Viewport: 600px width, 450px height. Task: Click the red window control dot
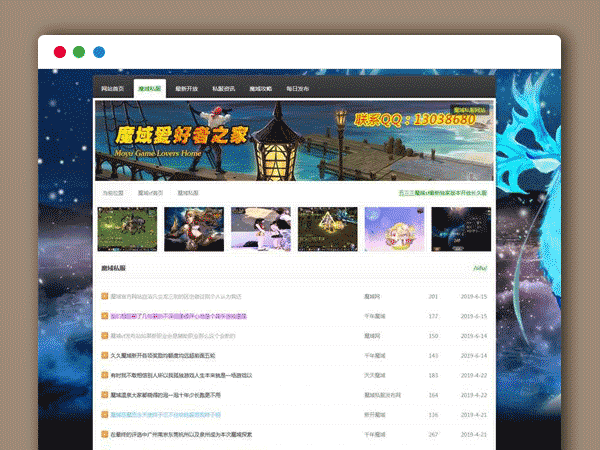click(60, 51)
